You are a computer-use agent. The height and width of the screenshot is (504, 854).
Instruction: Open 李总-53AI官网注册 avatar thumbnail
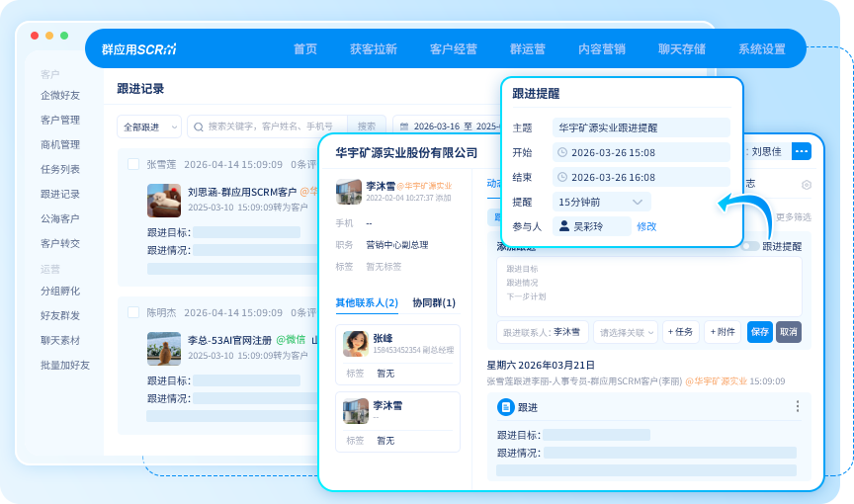(164, 348)
